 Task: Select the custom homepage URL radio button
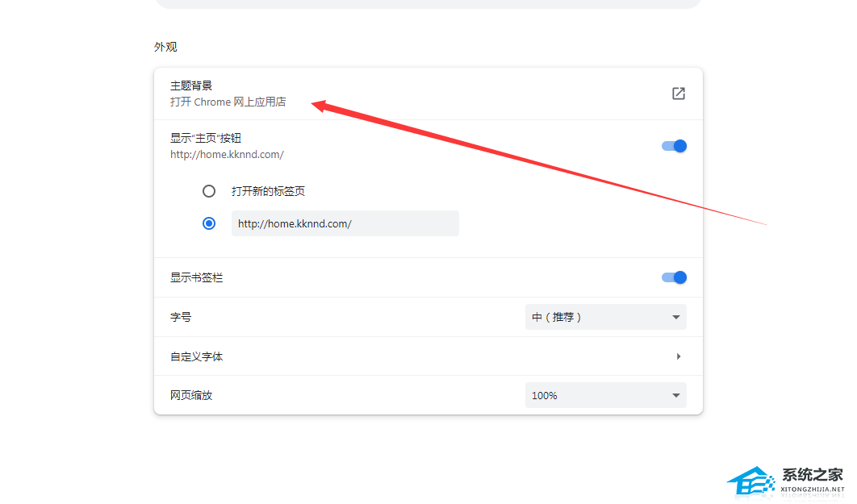point(209,223)
